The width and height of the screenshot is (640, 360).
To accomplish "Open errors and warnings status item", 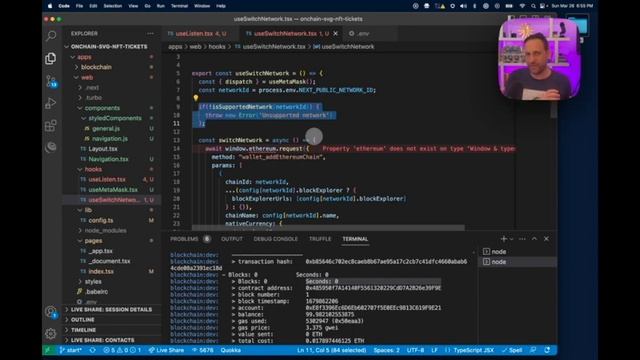I will coord(122,350).
